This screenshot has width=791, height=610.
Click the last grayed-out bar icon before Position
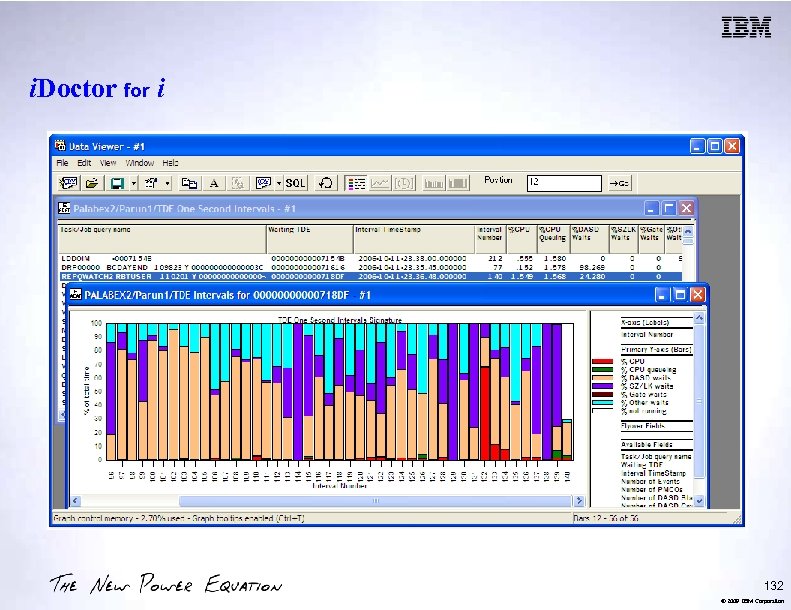pos(458,183)
